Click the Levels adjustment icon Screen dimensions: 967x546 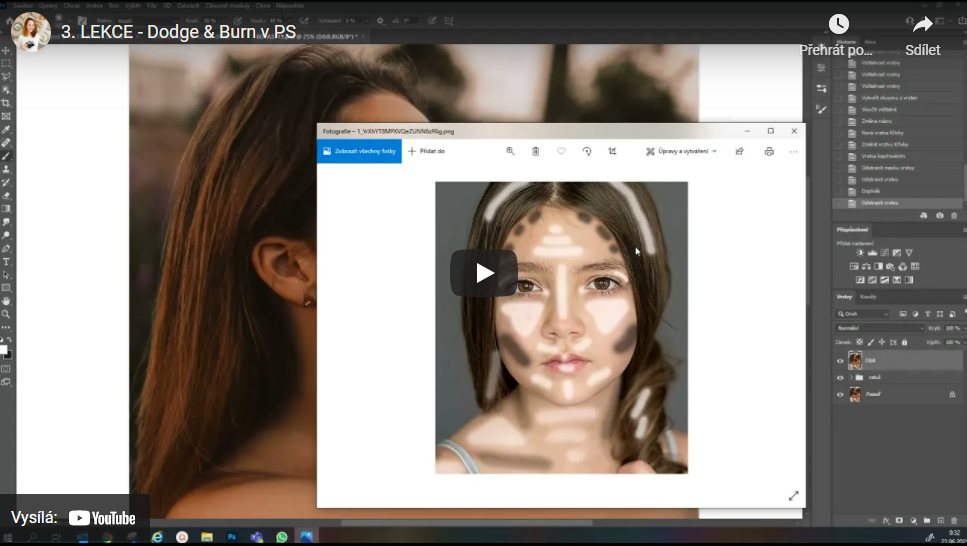[873, 252]
